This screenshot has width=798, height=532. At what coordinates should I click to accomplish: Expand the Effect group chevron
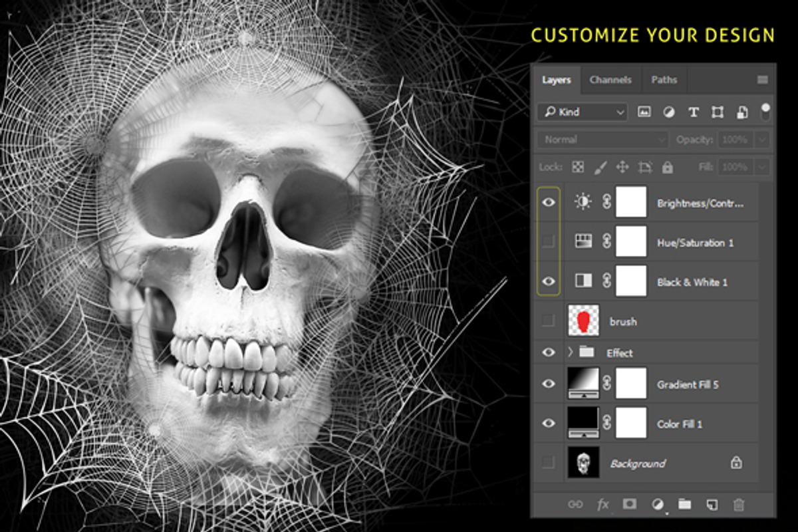point(570,352)
